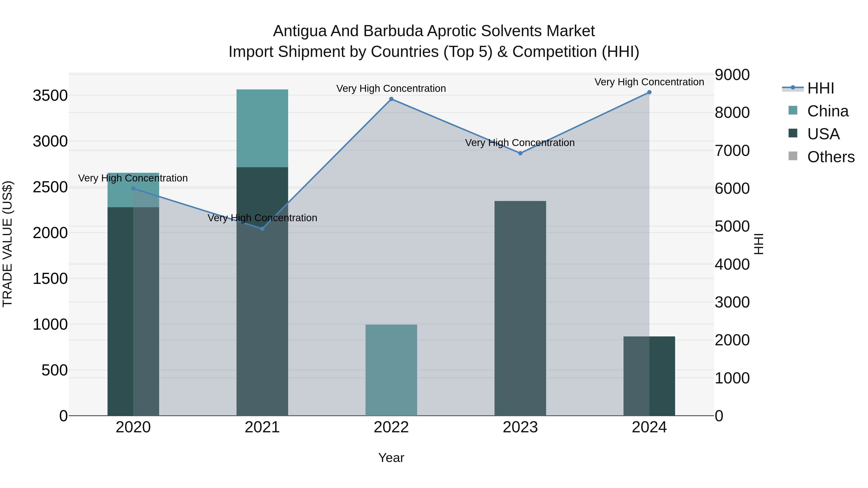Click 2022 Very High Concentration annotation
This screenshot has height=488, width=868.
[x=391, y=89]
